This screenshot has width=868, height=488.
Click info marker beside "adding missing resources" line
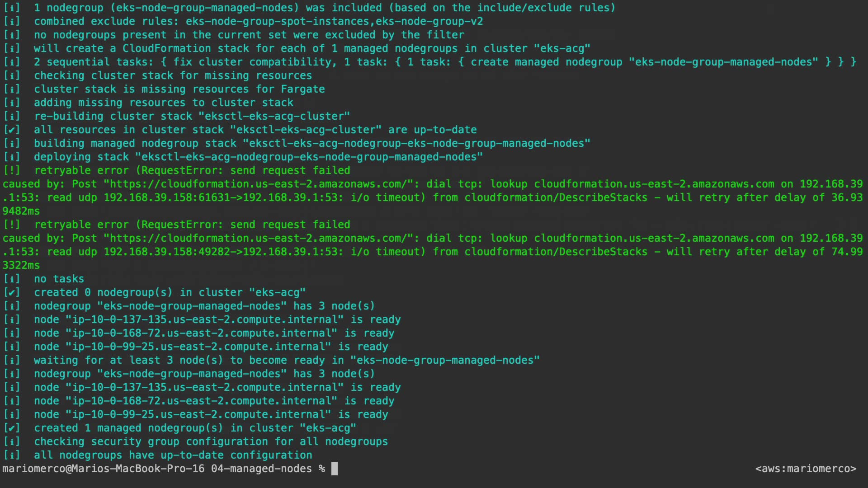12,103
